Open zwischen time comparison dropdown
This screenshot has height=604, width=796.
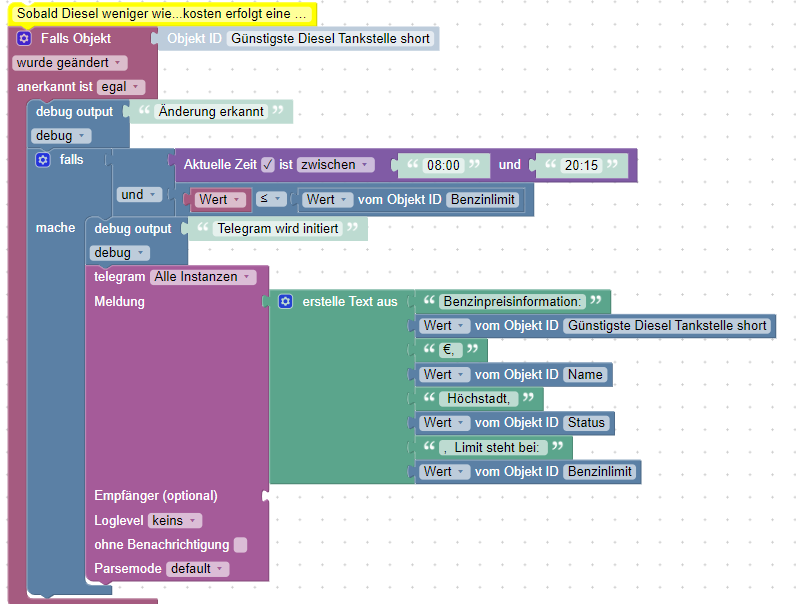click(x=336, y=165)
